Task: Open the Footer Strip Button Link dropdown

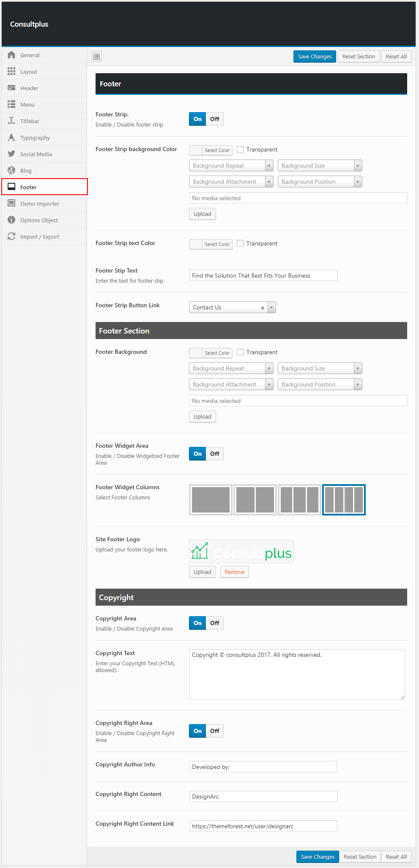Action: pos(272,307)
